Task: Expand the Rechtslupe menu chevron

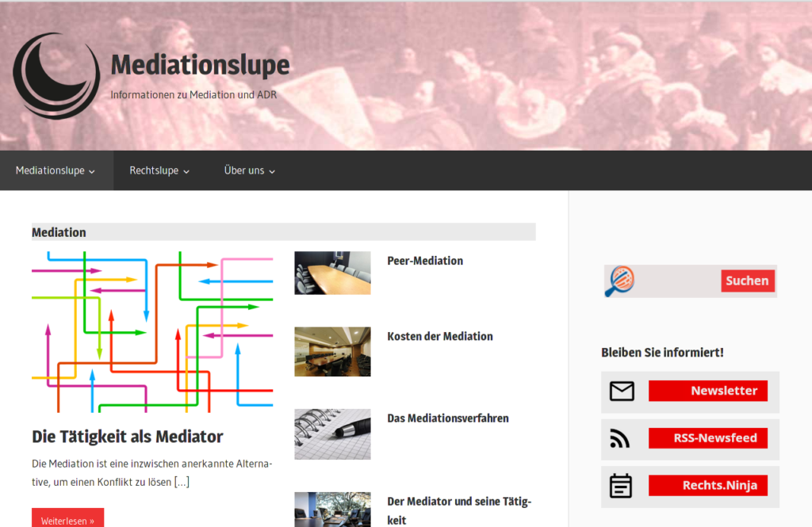Action: (x=186, y=171)
